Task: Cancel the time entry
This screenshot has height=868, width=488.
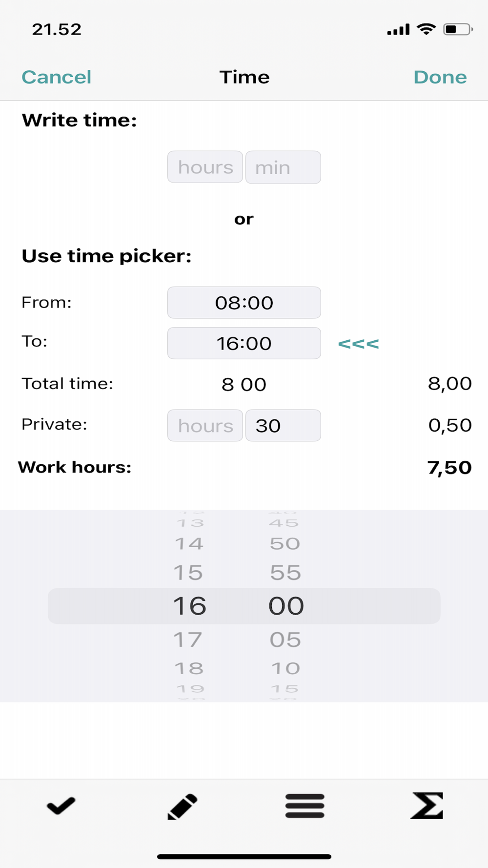Action: 57,77
